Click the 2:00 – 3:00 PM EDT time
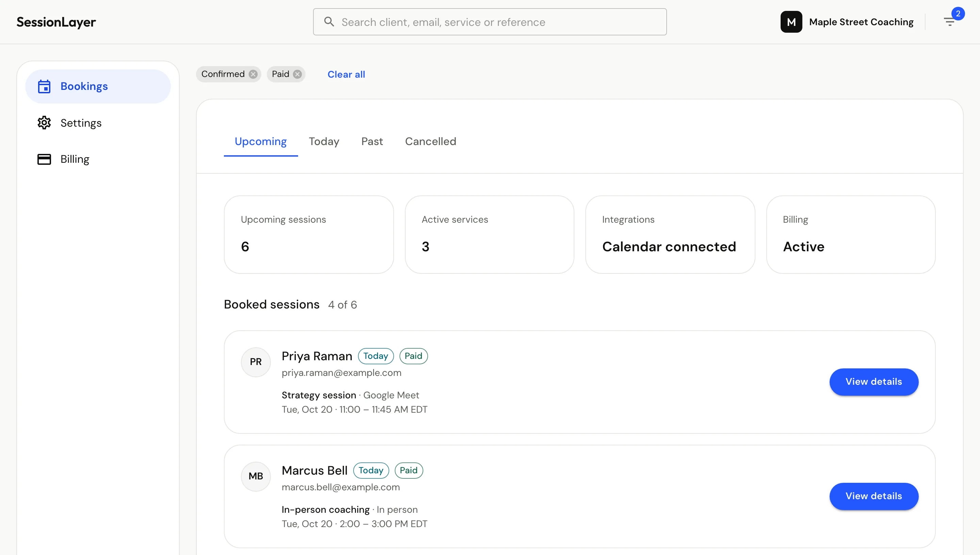 pyautogui.click(x=383, y=524)
